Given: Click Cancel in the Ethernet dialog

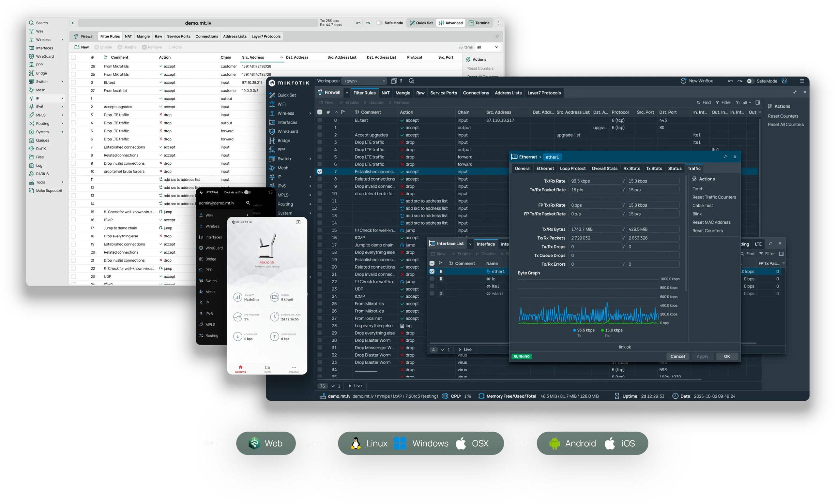Looking at the screenshot, I should click(677, 356).
